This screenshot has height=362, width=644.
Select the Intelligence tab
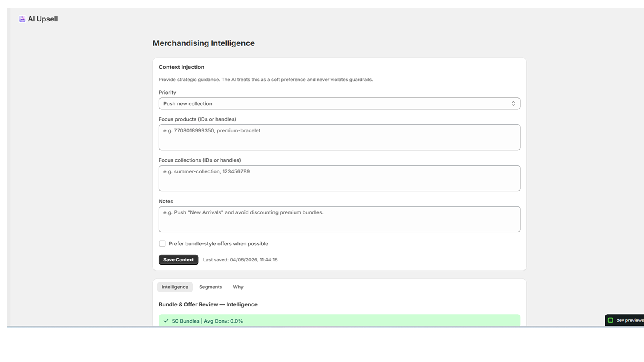(x=175, y=287)
